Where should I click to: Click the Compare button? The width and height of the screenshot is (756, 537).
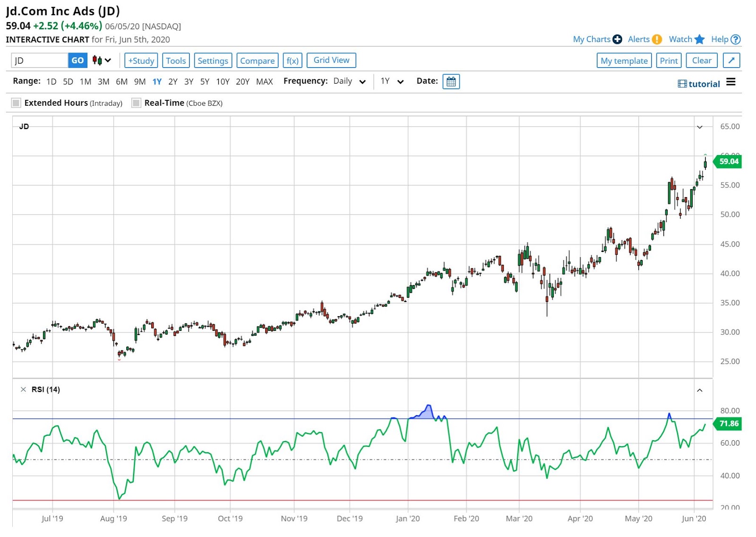tap(257, 61)
